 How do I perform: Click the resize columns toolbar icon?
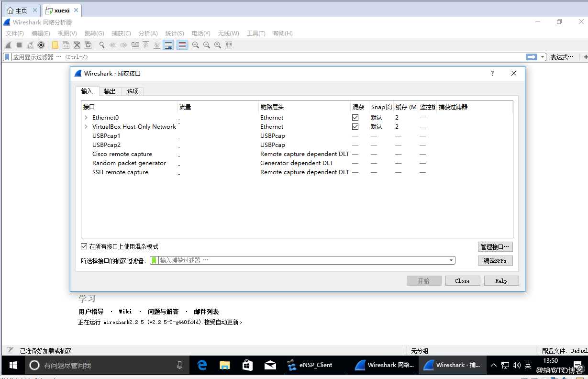click(229, 45)
